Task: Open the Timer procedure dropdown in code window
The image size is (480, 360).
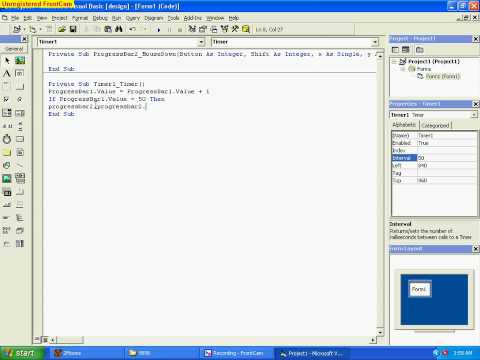Action: click(375, 42)
